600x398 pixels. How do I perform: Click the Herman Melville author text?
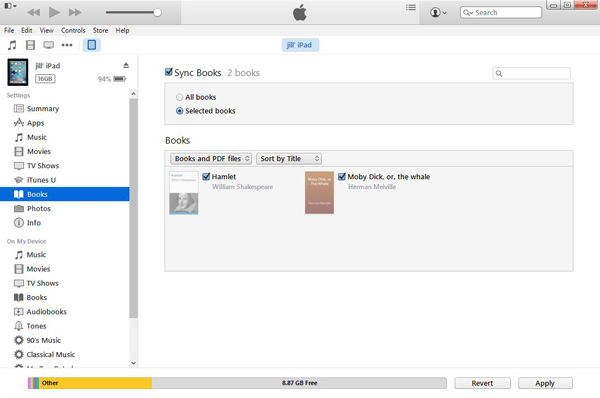pos(372,187)
